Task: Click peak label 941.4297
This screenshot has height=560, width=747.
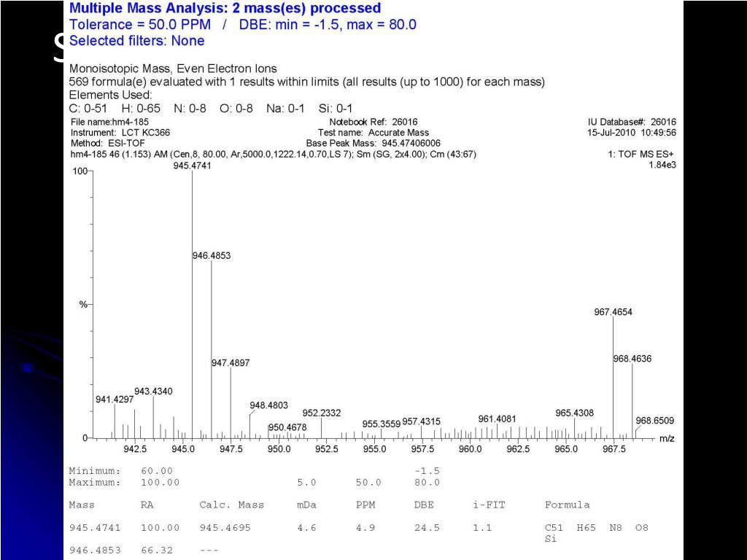Action: coord(115,400)
